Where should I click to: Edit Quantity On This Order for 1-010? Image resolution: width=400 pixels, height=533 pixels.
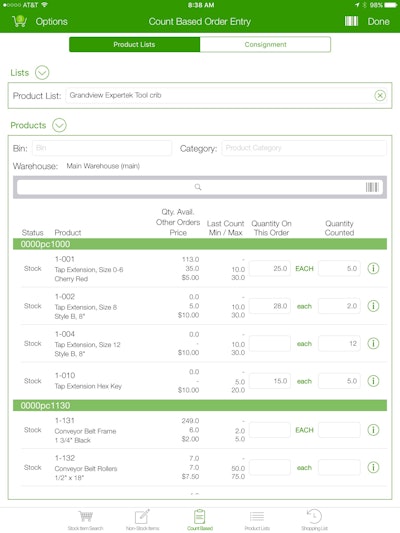[x=270, y=381]
